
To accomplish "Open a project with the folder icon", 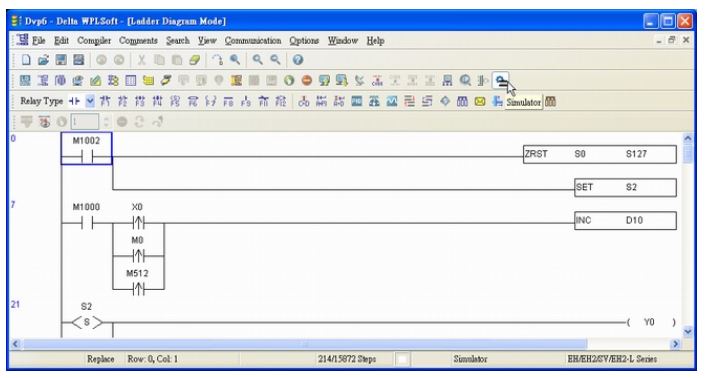I will click(x=43, y=60).
